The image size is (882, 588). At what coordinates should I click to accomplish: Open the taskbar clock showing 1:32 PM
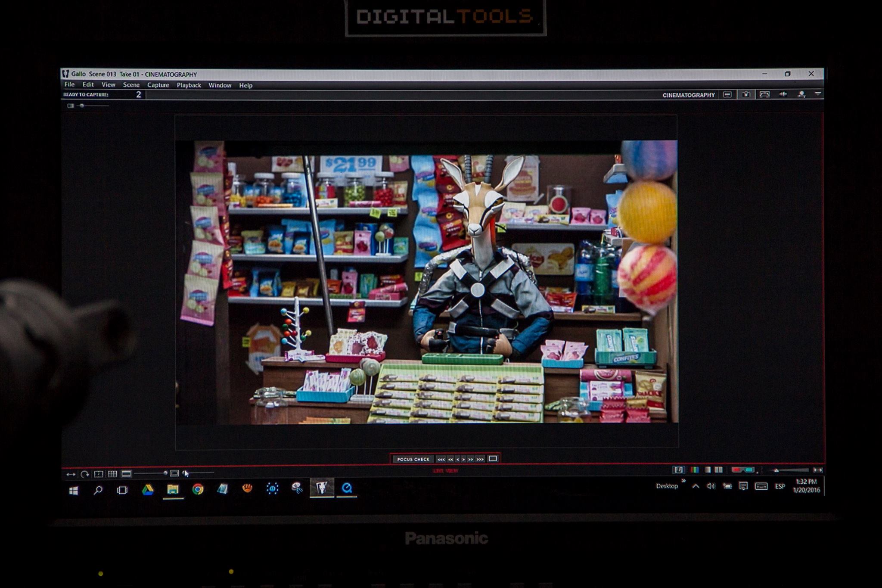[x=807, y=486]
